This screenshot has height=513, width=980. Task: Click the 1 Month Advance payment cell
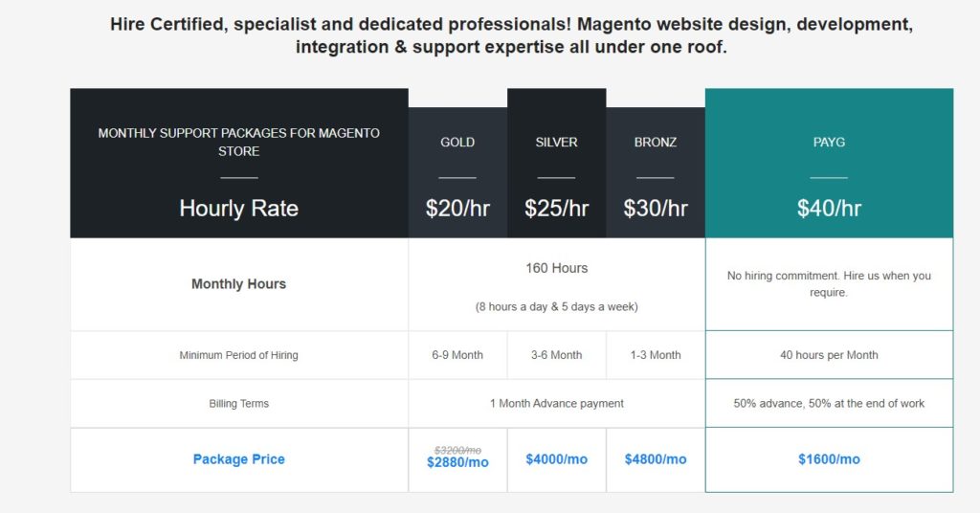pyautogui.click(x=556, y=404)
